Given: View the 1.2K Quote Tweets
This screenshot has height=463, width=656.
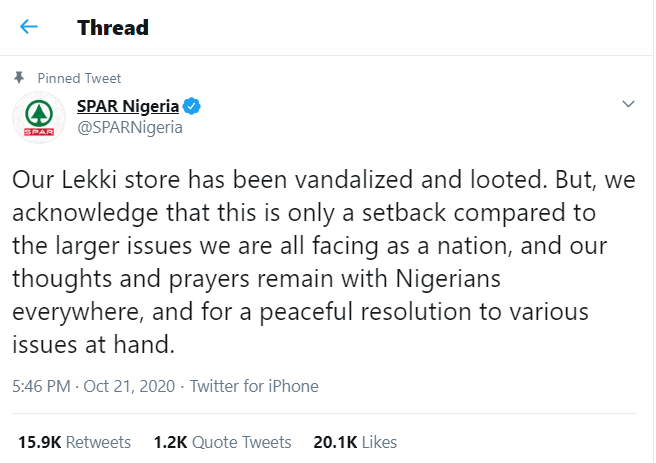Looking at the screenshot, I should [x=222, y=442].
